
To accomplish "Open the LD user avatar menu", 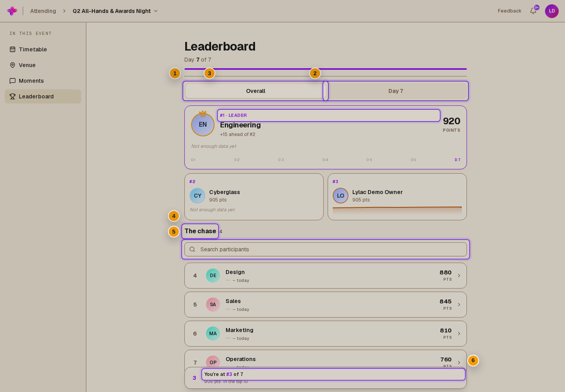I will tap(552, 11).
